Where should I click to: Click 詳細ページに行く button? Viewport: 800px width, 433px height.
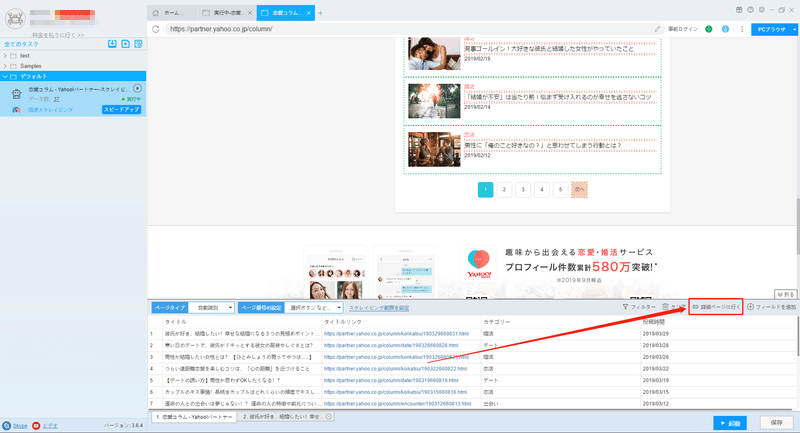[x=716, y=307]
